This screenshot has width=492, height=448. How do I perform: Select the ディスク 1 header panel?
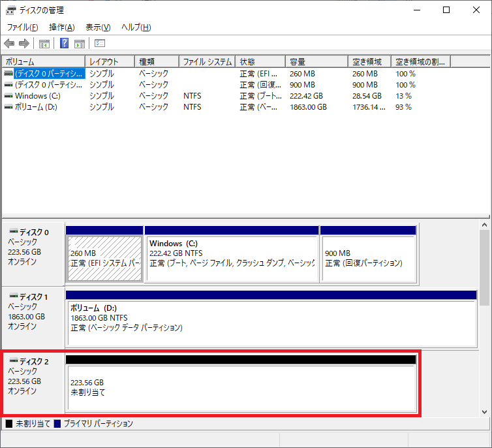[33, 318]
